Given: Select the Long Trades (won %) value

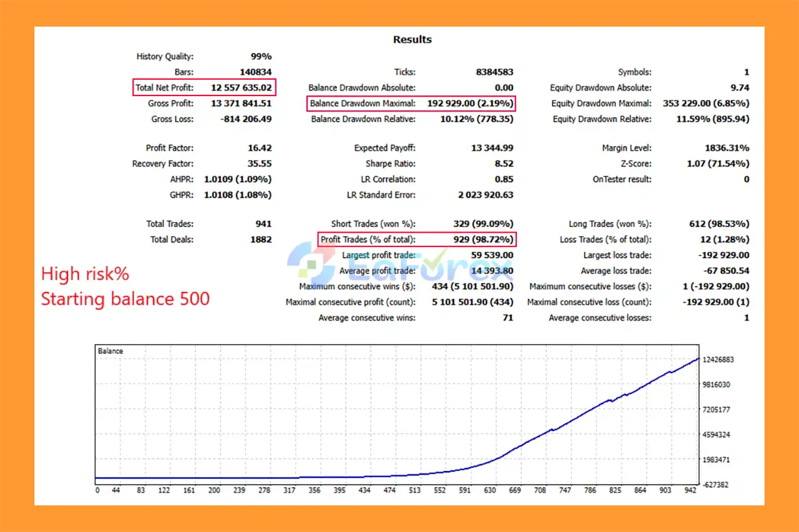Looking at the screenshot, I should tap(720, 224).
